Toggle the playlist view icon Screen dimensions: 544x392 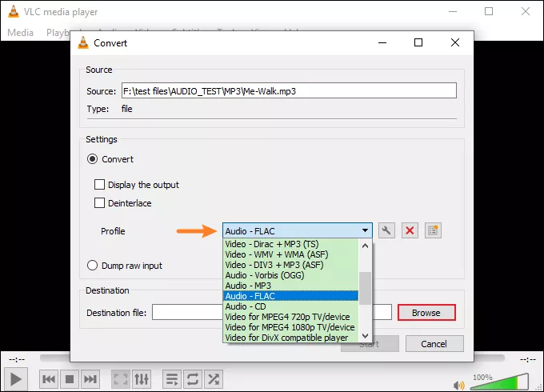pyautogui.click(x=172, y=379)
